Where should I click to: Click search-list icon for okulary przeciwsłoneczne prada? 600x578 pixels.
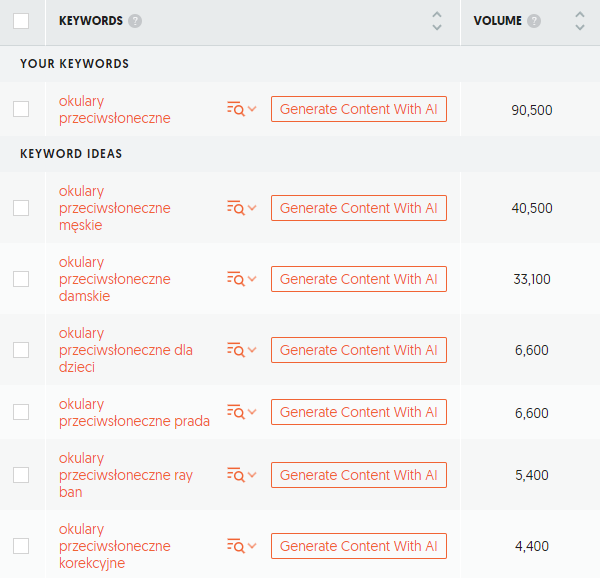tap(236, 412)
